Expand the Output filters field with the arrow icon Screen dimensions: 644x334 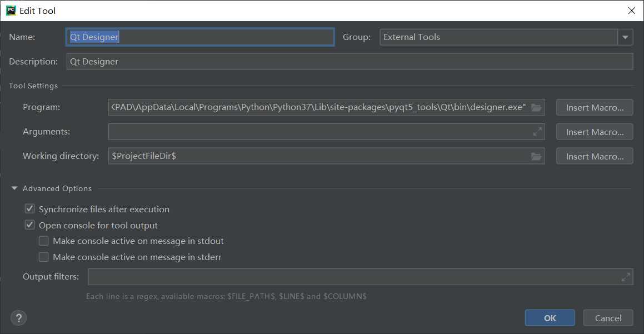coord(626,277)
